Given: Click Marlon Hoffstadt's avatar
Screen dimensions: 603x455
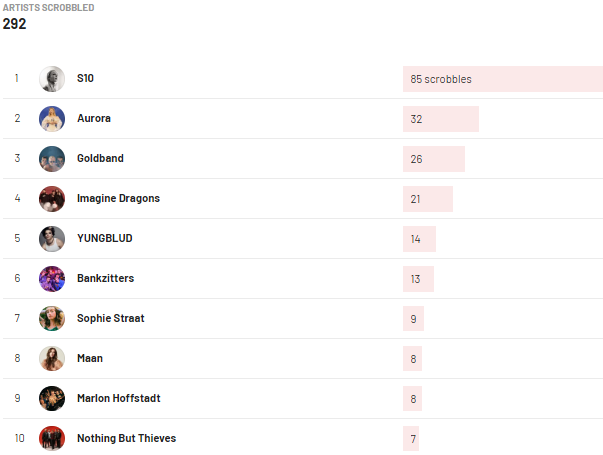Looking at the screenshot, I should [x=52, y=399].
